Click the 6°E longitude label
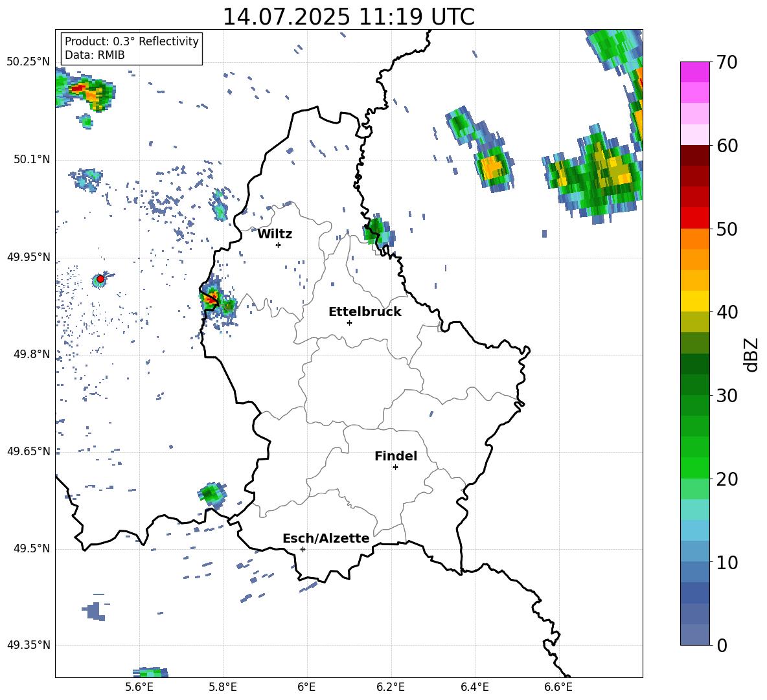This screenshot has height=700, width=767. click(x=306, y=687)
